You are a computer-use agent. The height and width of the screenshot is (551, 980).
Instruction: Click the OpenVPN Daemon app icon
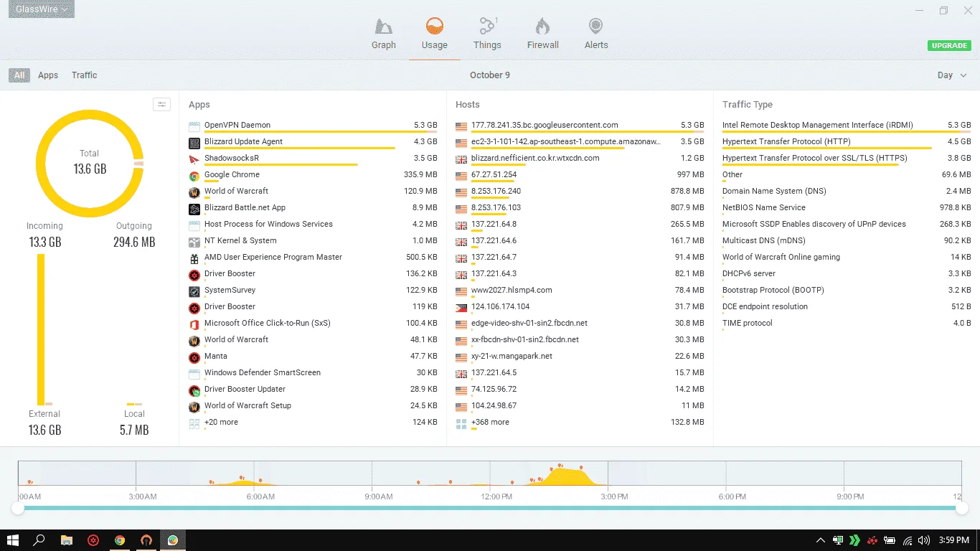(194, 126)
